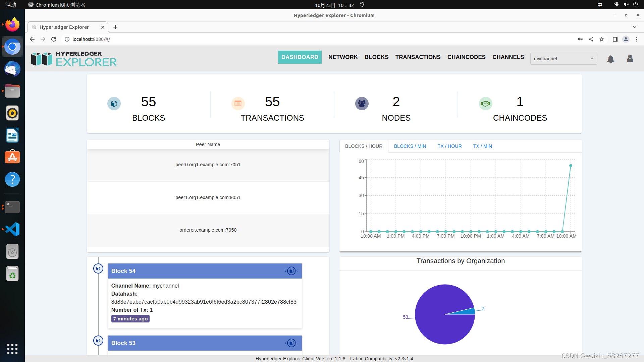This screenshot has width=644, height=362.
Task: Show applications grid in dock
Action: tap(12, 349)
